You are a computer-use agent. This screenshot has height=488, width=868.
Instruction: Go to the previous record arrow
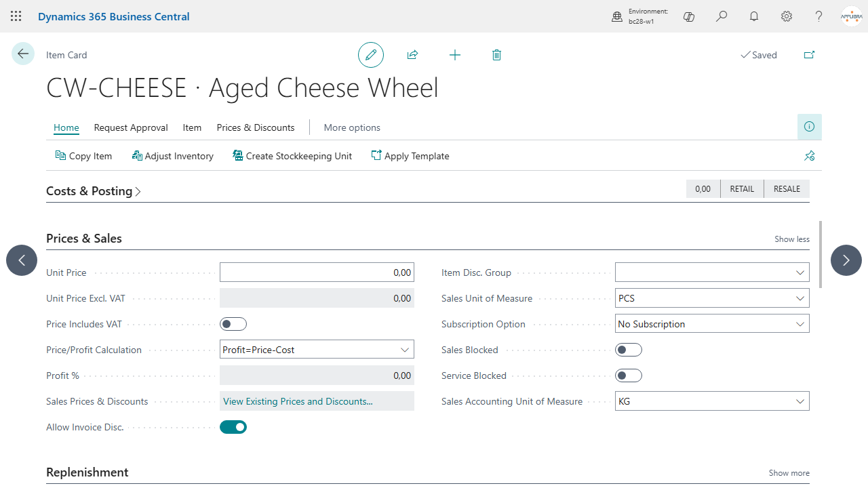pyautogui.click(x=22, y=260)
